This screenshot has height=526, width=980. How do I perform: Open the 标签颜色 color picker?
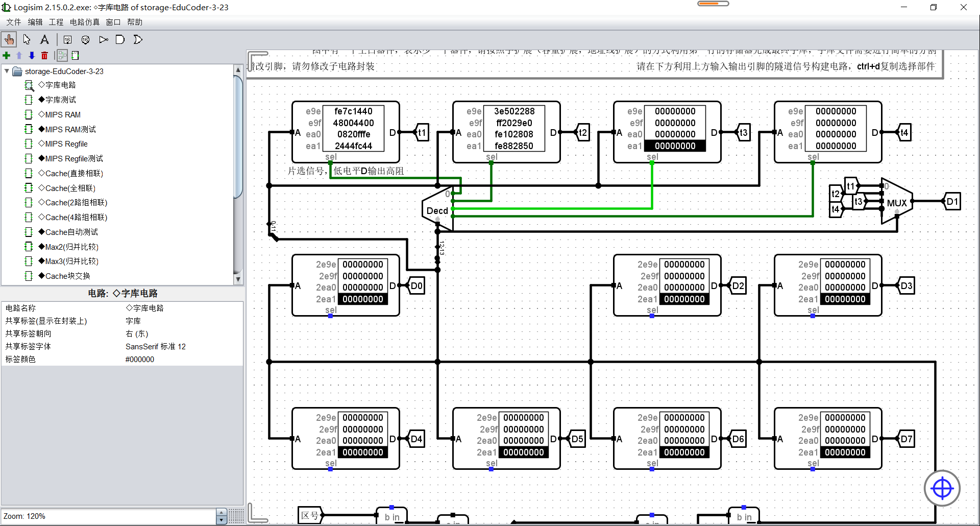point(139,359)
